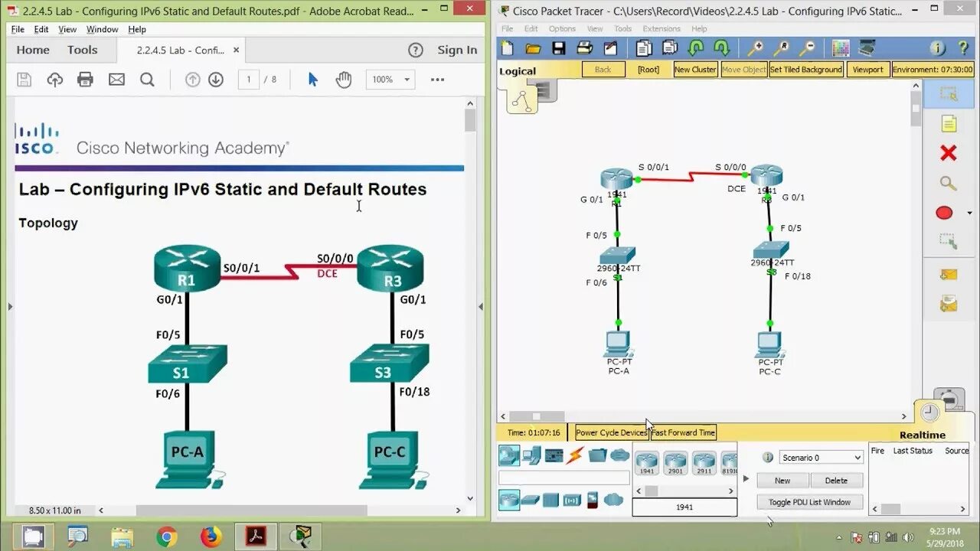Copy selected objects in Packet Tracer
980x551 pixels.
pos(644,48)
